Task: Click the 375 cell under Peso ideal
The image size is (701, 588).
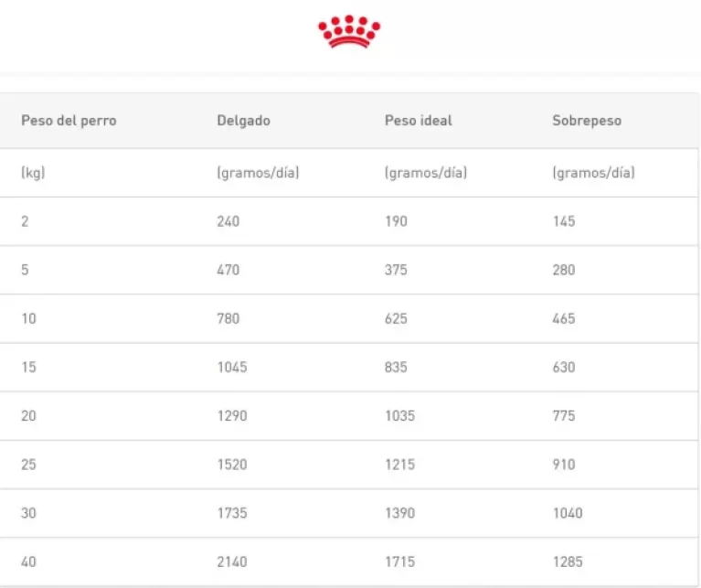Action: [396, 270]
